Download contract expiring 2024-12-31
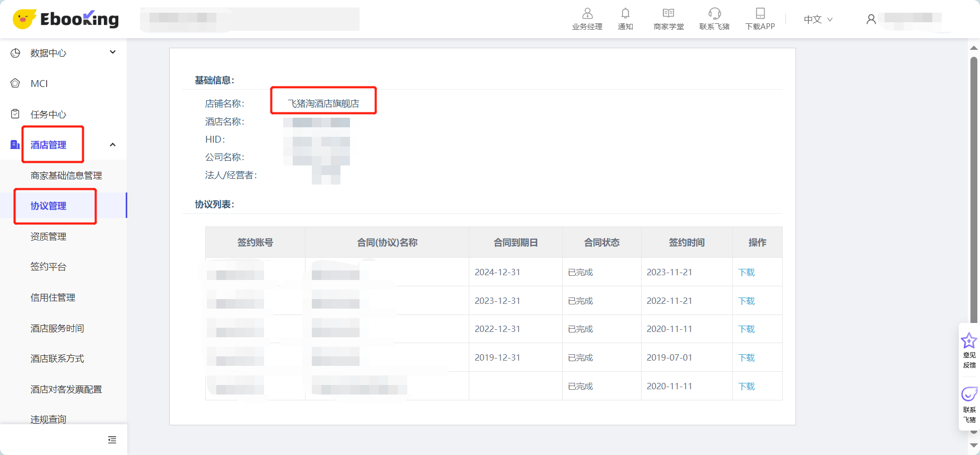 point(746,273)
